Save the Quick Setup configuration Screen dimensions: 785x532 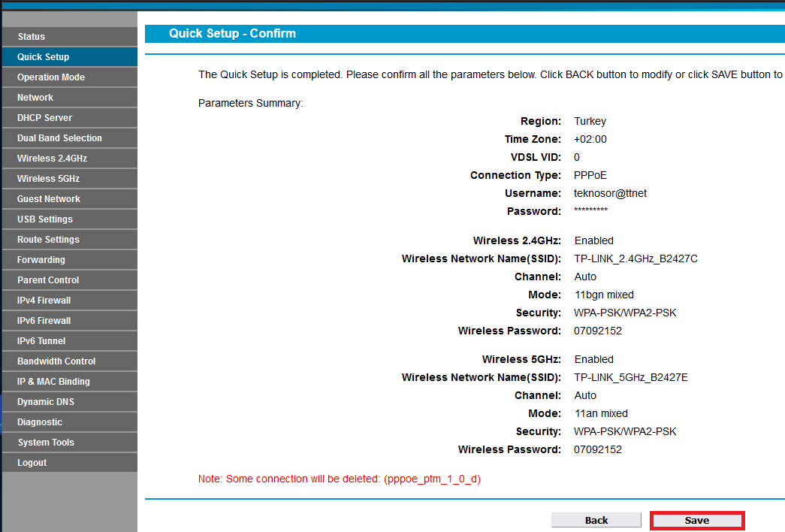(x=696, y=519)
